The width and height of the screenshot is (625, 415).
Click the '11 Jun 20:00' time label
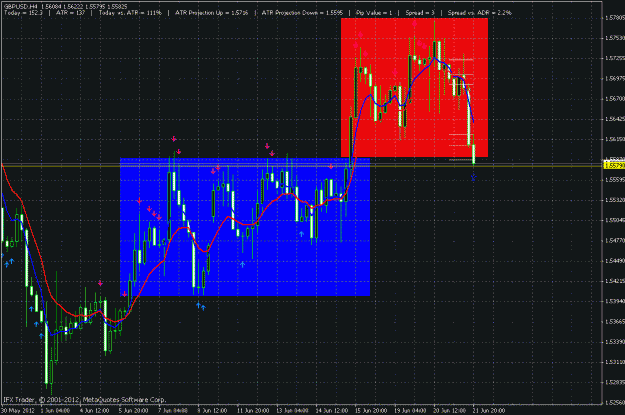[253, 410]
